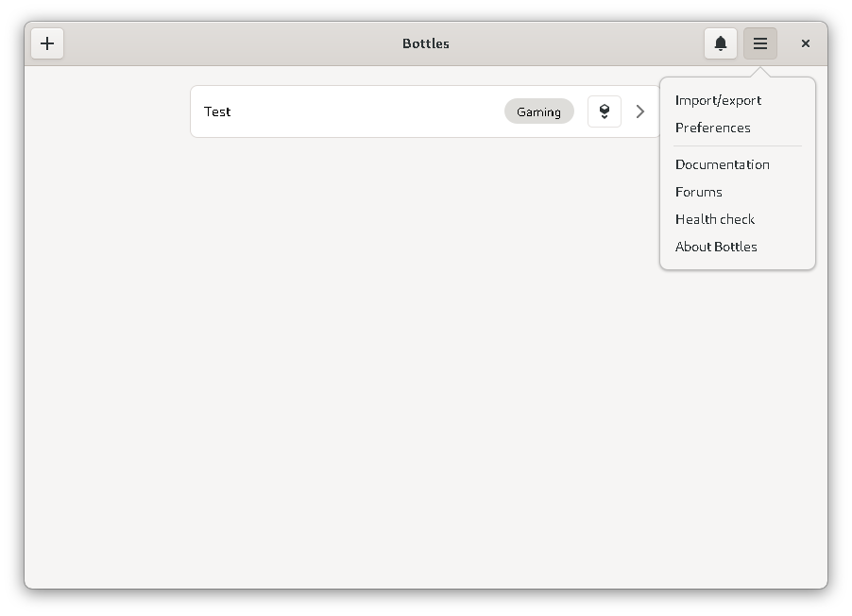The image size is (852, 616).
Task: Close the hamburger main menu
Action: (x=760, y=43)
